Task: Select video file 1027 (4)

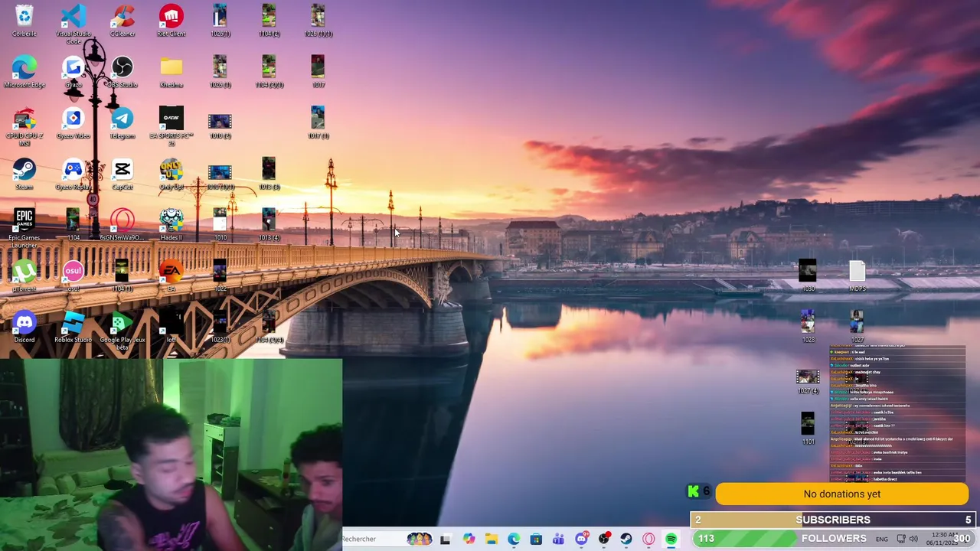Action: [x=808, y=382]
